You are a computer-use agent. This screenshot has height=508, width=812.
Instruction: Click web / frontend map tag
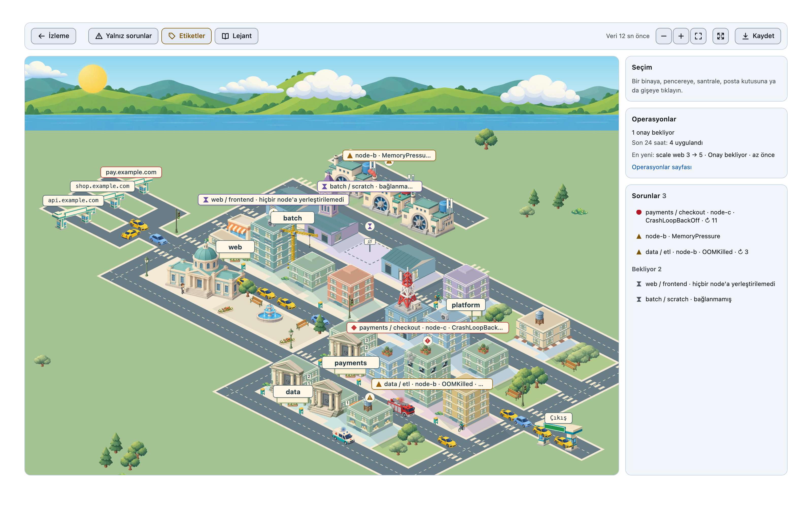(x=274, y=200)
